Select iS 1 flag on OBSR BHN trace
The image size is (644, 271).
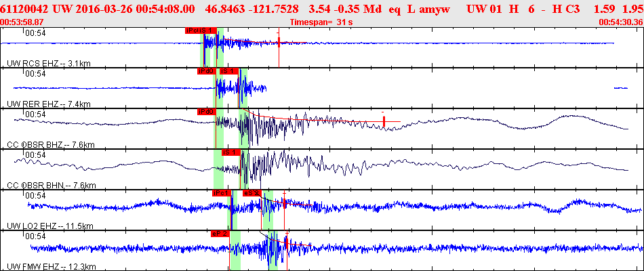pos(231,152)
